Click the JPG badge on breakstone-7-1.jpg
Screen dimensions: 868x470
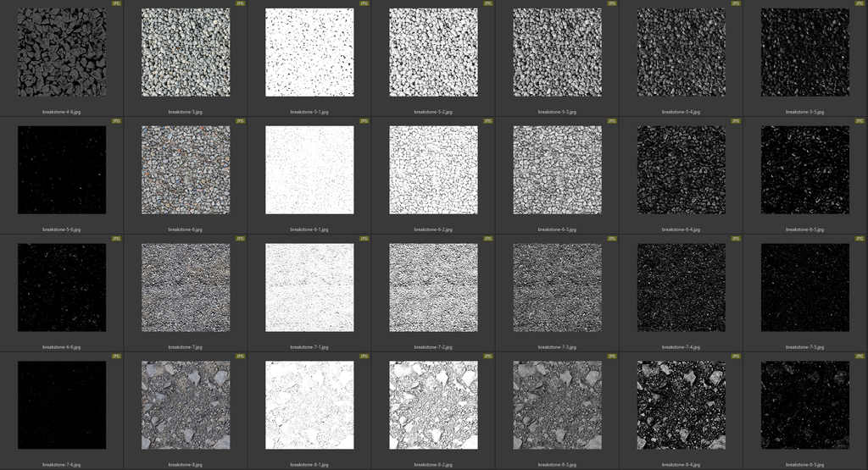pyautogui.click(x=364, y=239)
